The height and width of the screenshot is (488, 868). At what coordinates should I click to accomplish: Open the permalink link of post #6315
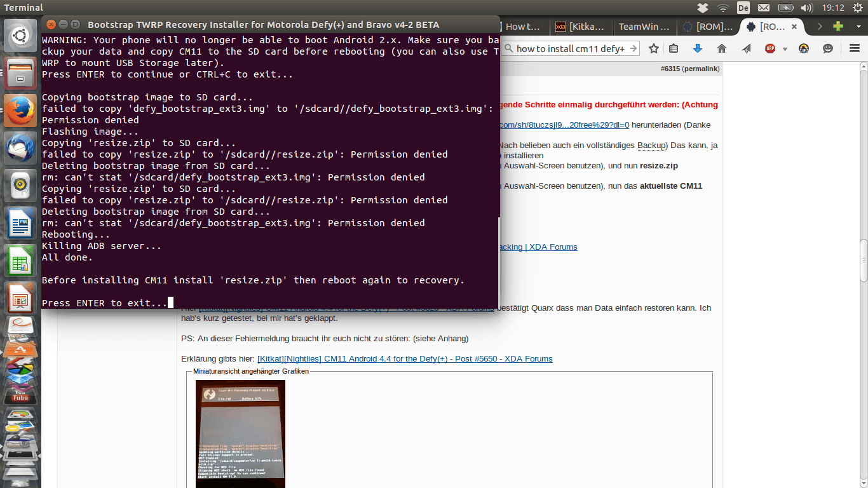tap(702, 68)
